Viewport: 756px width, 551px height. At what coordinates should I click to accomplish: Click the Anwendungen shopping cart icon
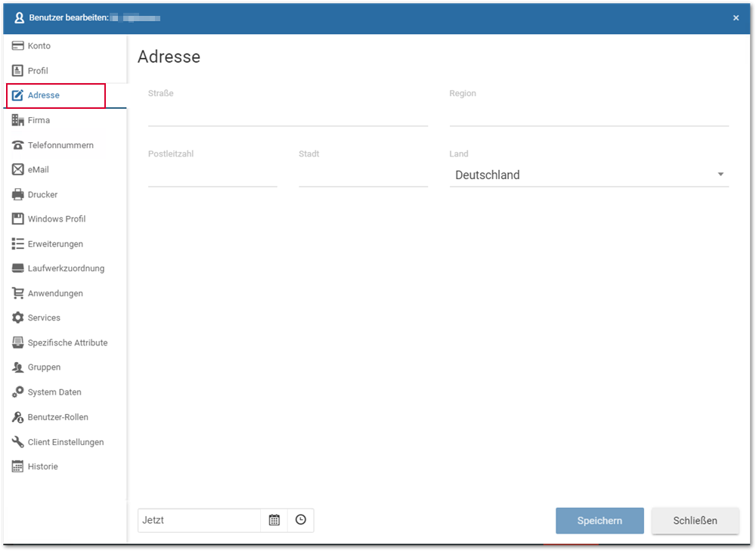coord(18,293)
